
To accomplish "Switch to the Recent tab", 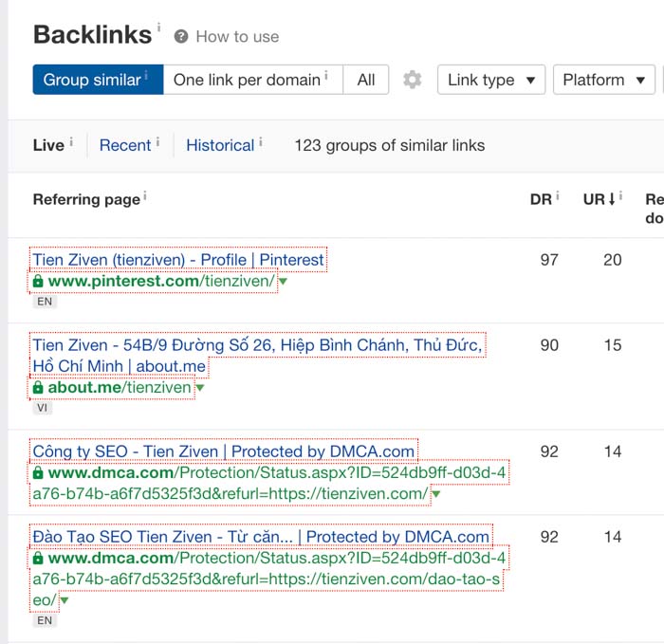I will (125, 146).
